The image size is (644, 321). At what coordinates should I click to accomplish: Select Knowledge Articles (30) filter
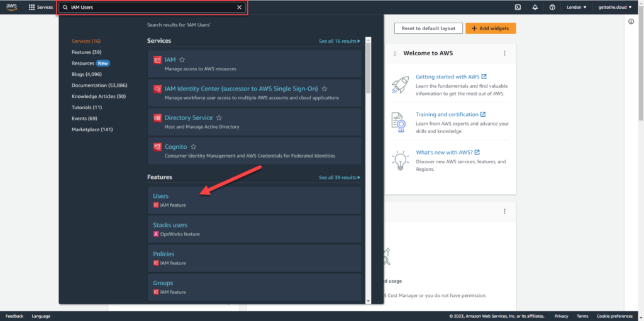click(x=99, y=97)
